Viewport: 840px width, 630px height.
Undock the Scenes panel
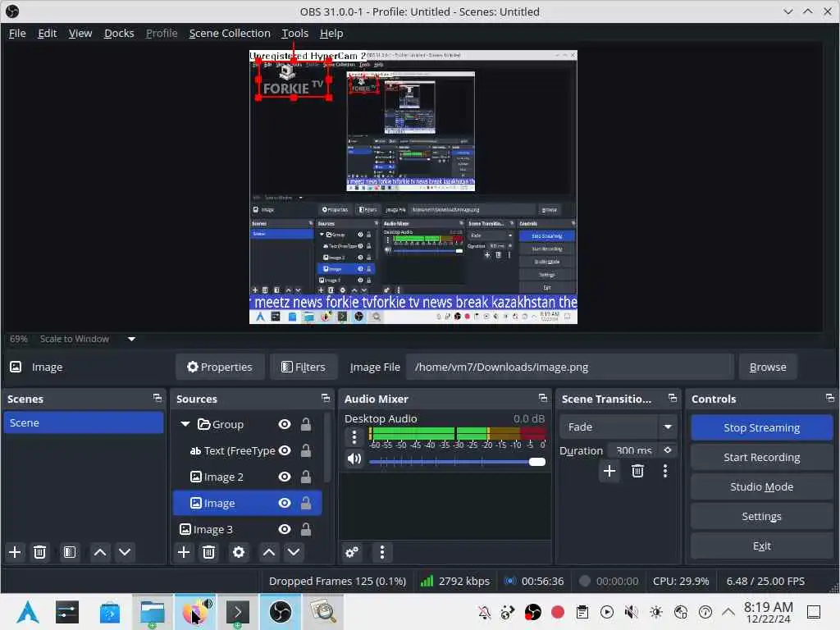click(157, 398)
